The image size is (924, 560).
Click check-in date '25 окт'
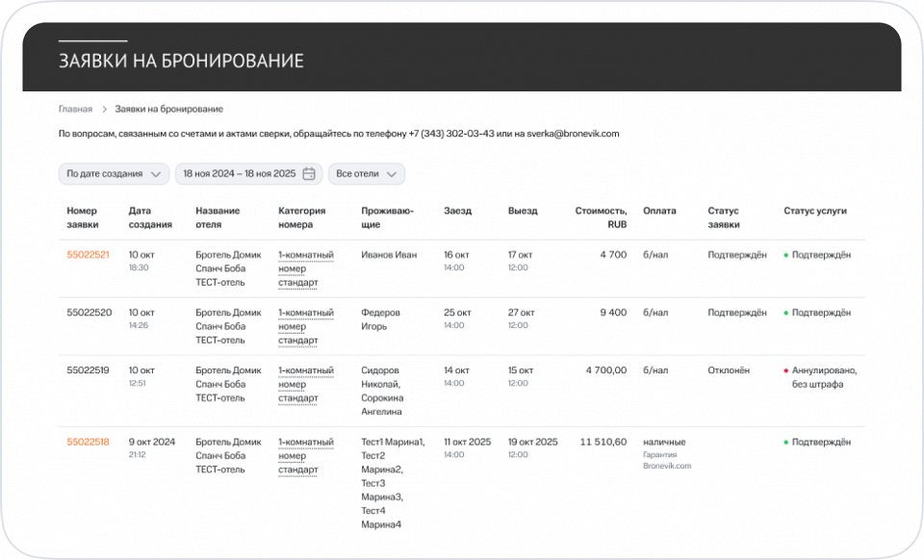[x=457, y=313]
